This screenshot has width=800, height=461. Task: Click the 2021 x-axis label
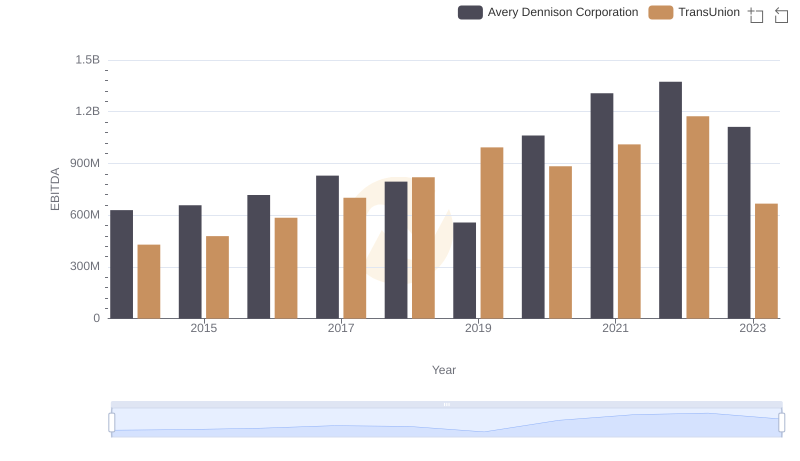pos(615,328)
